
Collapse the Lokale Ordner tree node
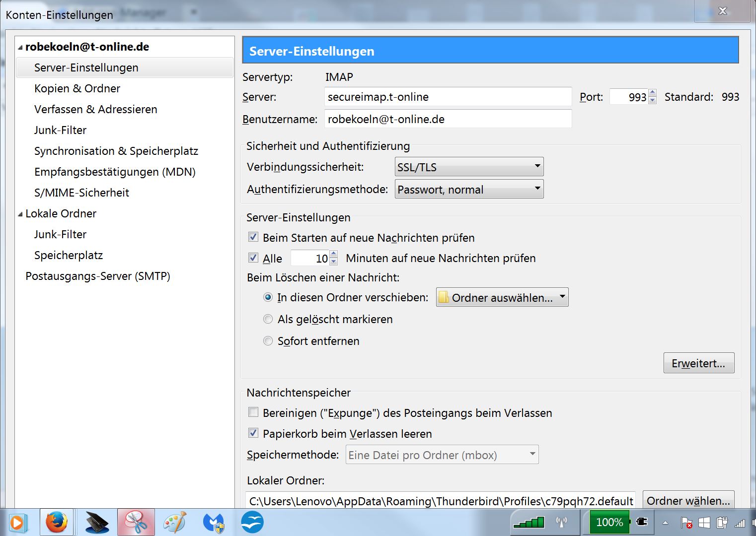pyautogui.click(x=20, y=214)
